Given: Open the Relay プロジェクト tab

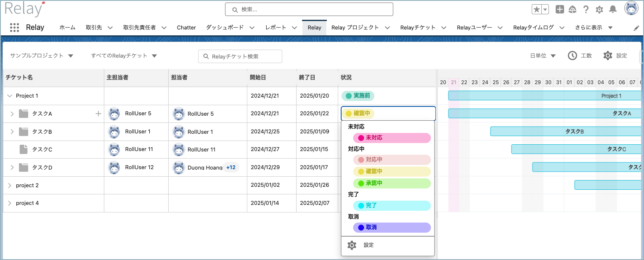Looking at the screenshot, I should 355,28.
